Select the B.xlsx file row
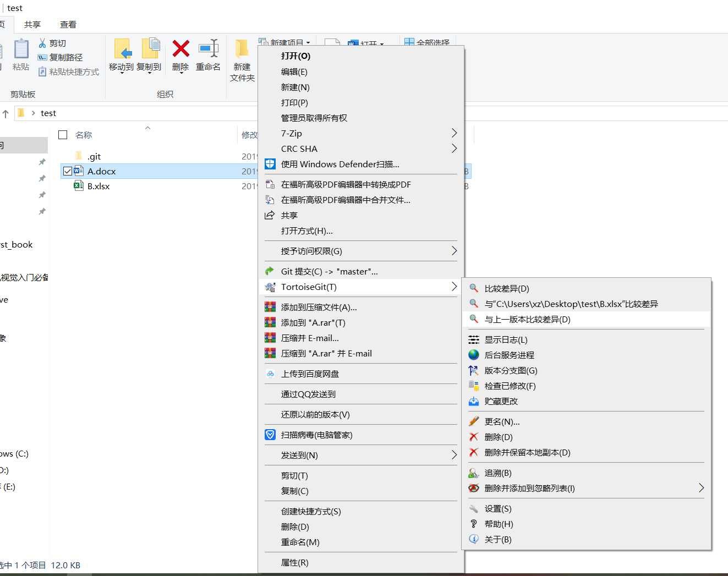The image size is (728, 576). [158, 186]
